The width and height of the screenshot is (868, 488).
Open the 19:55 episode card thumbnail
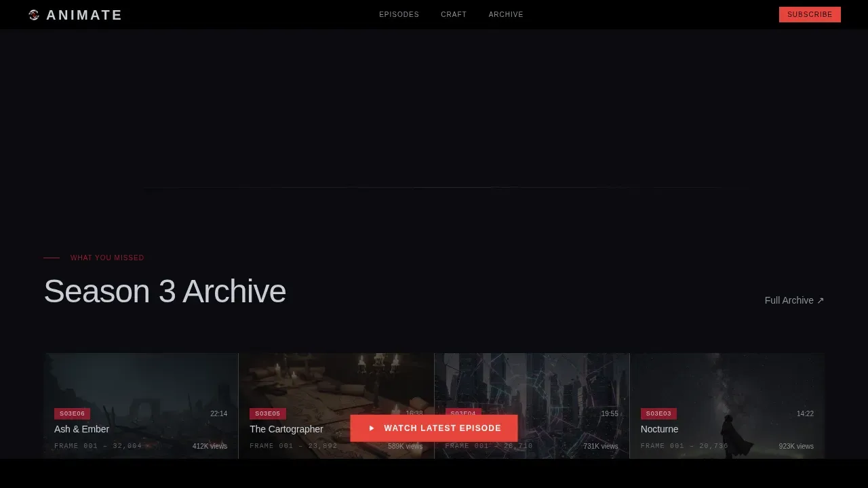click(532, 406)
